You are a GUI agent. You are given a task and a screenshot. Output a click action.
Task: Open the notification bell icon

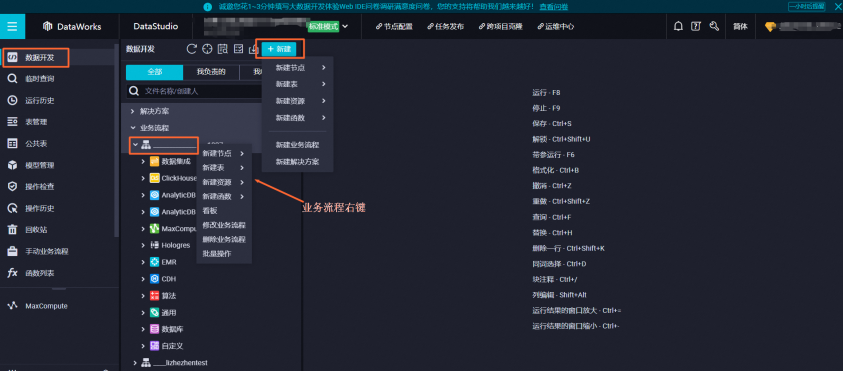pos(678,26)
